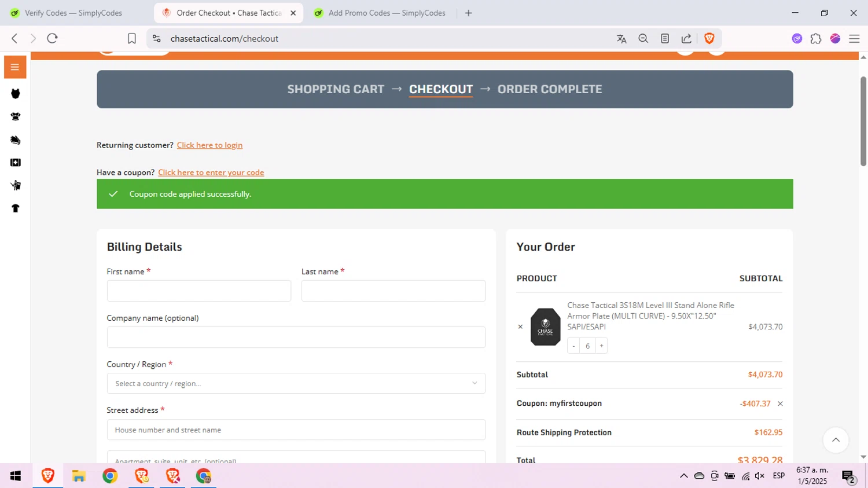Switch to Verify Codes SimplyCodes tab

click(75, 13)
